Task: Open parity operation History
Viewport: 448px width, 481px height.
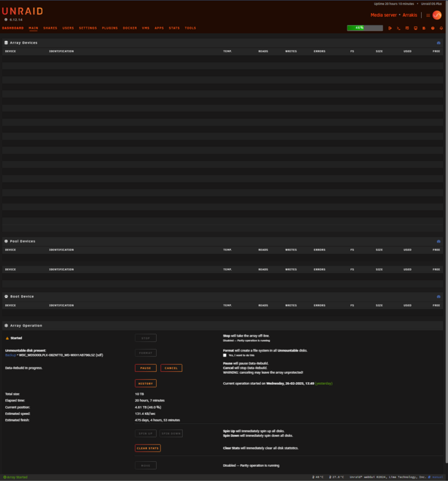Action: tap(146, 384)
